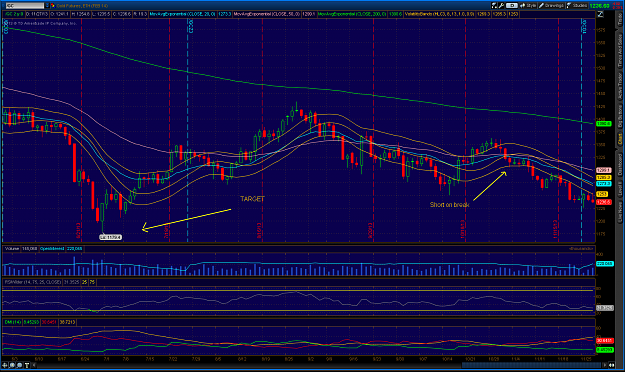625x372 pixels.
Task: Click the scroll right arrow on time axis
Action: 605,365
